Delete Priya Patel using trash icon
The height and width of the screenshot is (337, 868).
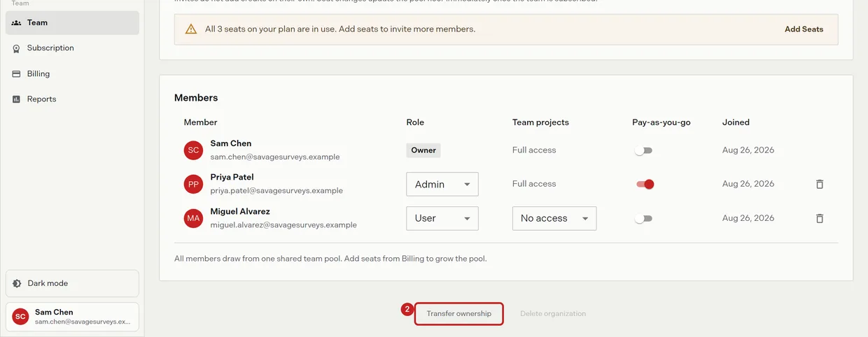(820, 184)
